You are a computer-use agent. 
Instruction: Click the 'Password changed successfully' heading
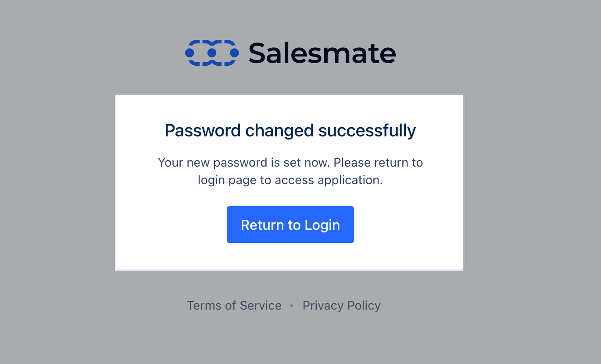(x=290, y=131)
